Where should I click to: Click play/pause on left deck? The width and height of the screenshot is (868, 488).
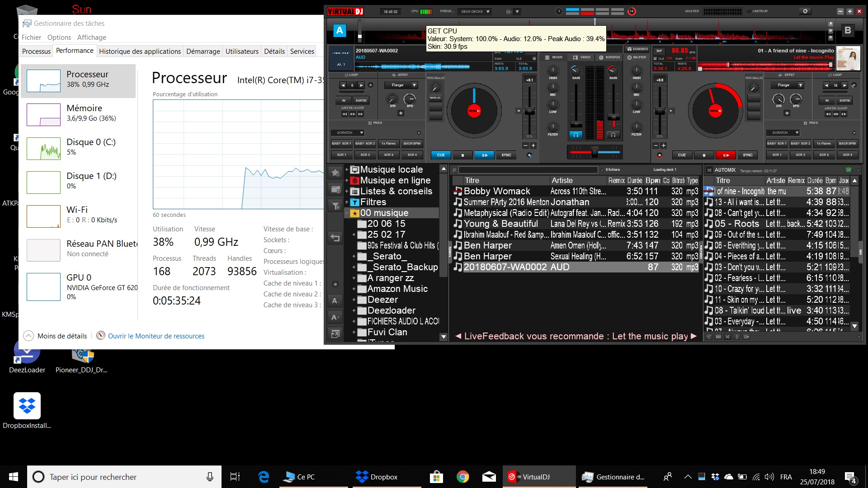pos(484,155)
